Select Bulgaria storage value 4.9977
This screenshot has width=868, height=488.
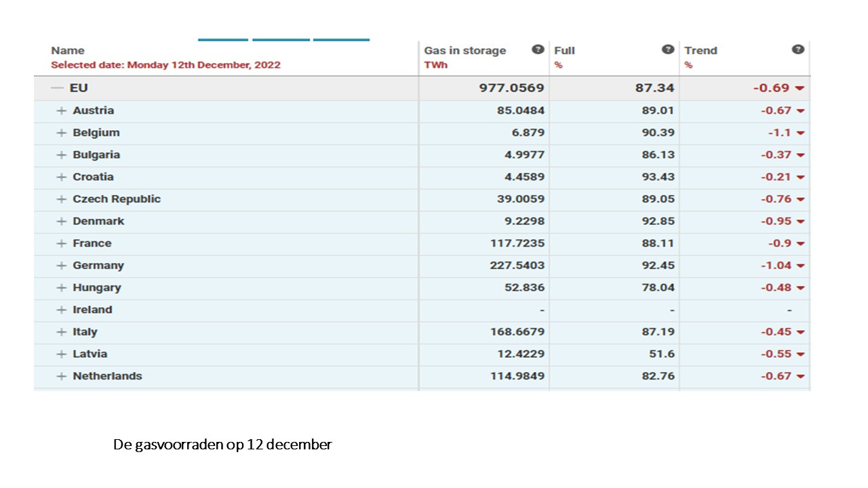tap(524, 155)
